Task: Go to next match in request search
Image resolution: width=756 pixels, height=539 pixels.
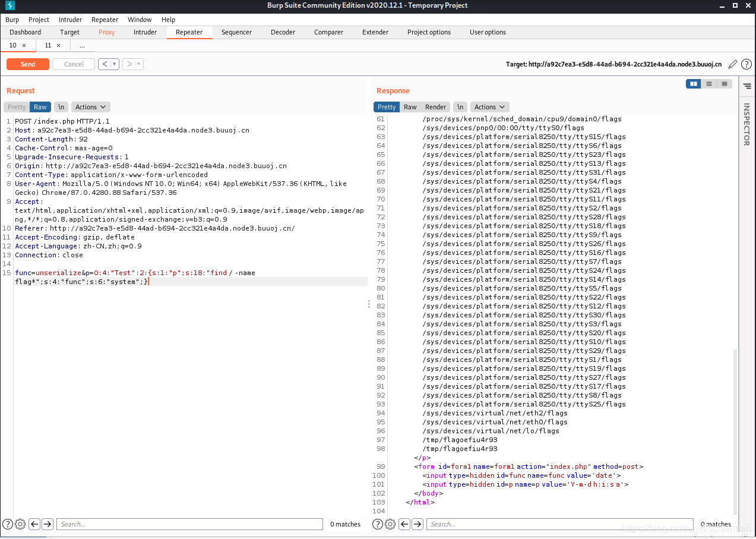Action: pyautogui.click(x=48, y=524)
